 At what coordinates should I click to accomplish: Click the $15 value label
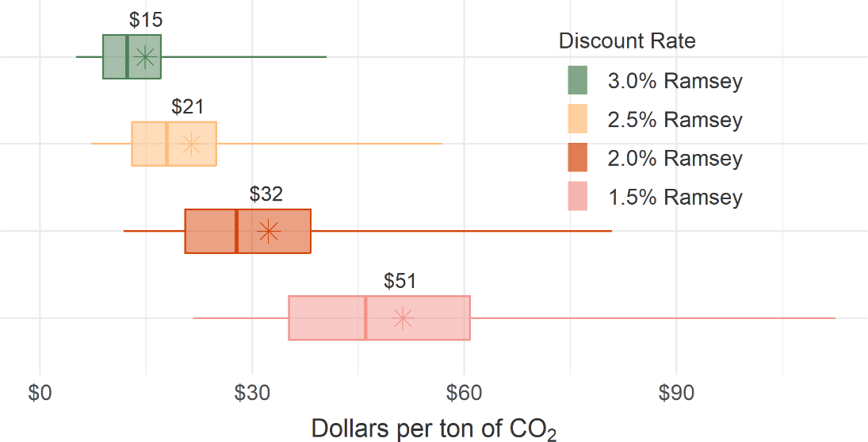click(x=146, y=21)
